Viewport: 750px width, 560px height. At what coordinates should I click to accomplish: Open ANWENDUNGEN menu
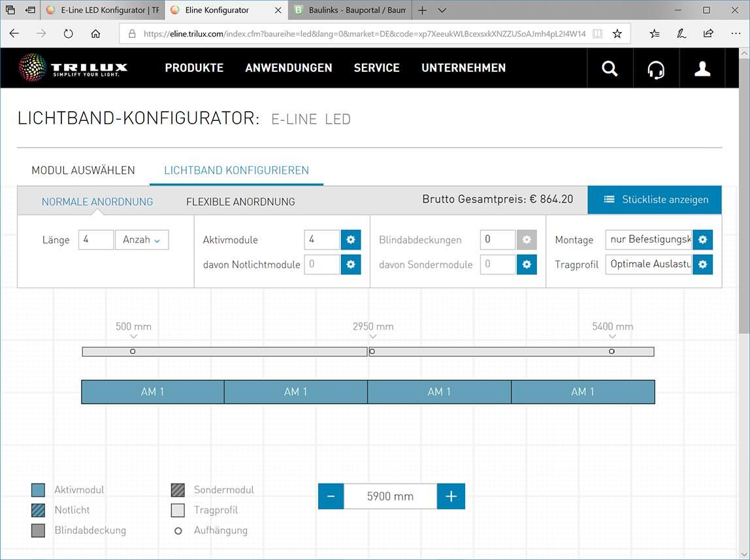pyautogui.click(x=288, y=68)
